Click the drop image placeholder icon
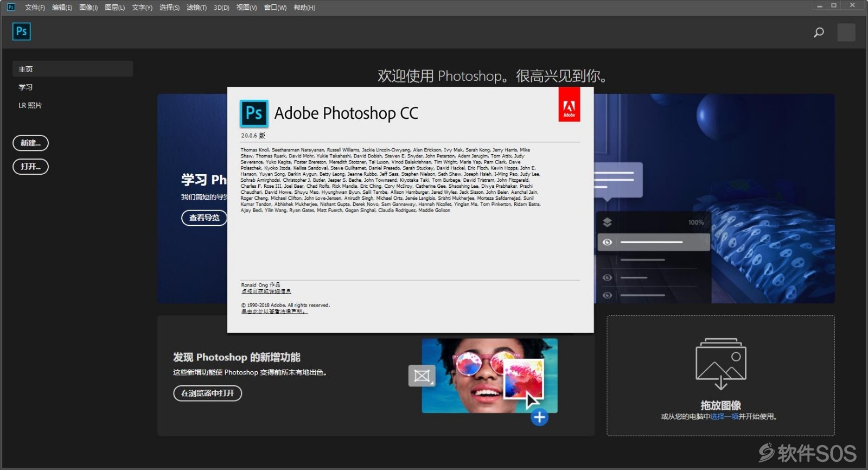 [x=721, y=364]
